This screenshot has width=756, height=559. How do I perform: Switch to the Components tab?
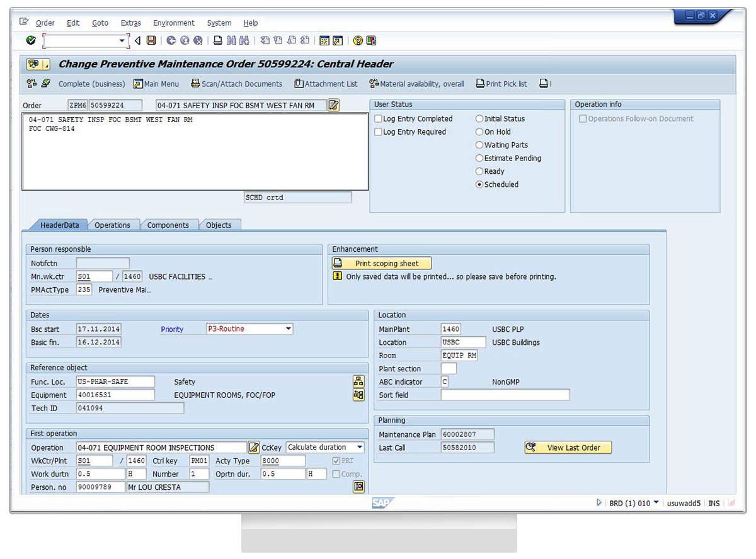coord(168,225)
